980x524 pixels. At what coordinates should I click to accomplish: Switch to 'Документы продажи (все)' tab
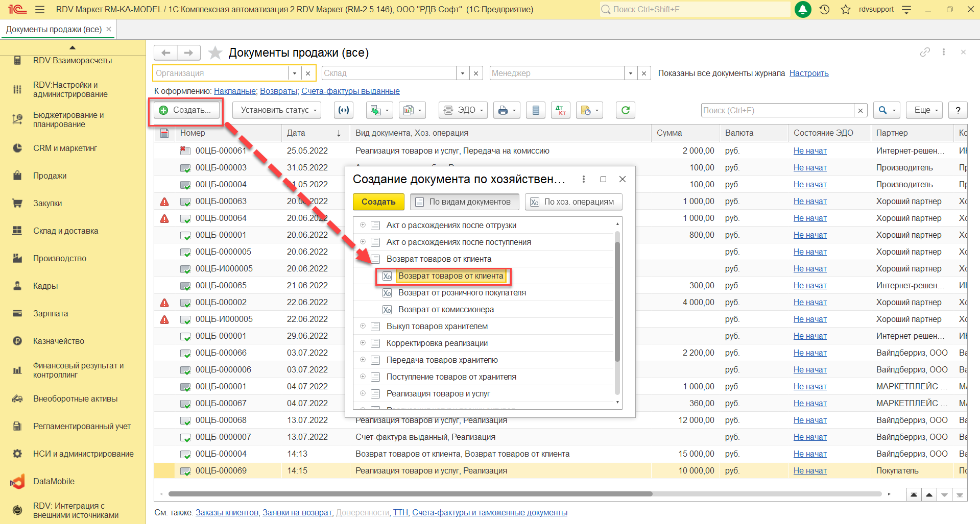click(x=54, y=30)
